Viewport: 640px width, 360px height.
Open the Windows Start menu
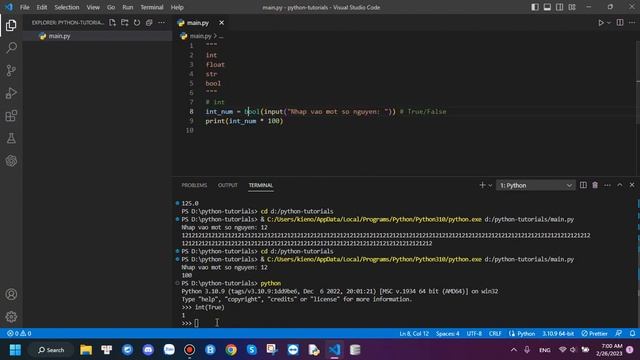(x=15, y=350)
